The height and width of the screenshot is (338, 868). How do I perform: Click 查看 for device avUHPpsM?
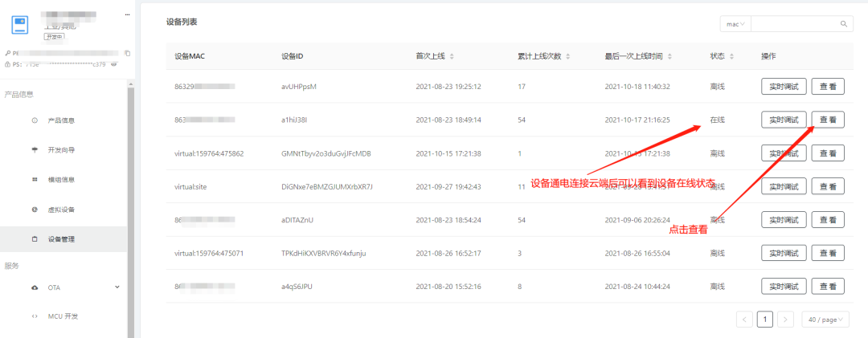pyautogui.click(x=828, y=87)
